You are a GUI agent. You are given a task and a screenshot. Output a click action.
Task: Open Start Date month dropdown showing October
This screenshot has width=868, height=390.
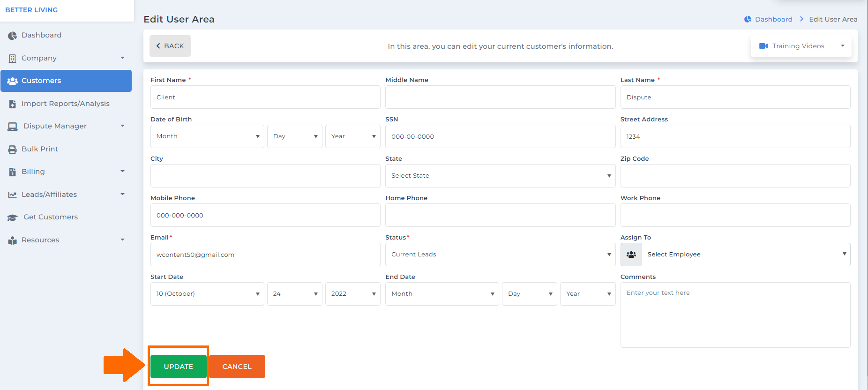[207, 294]
